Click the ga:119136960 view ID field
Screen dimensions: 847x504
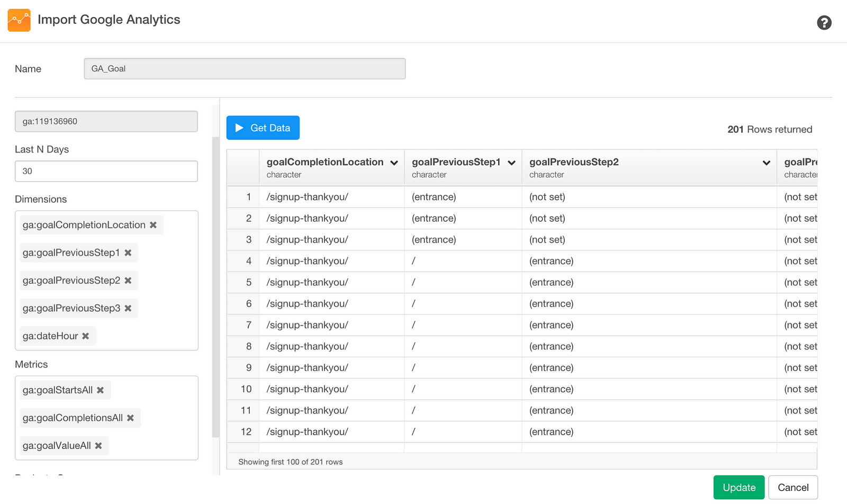(106, 121)
